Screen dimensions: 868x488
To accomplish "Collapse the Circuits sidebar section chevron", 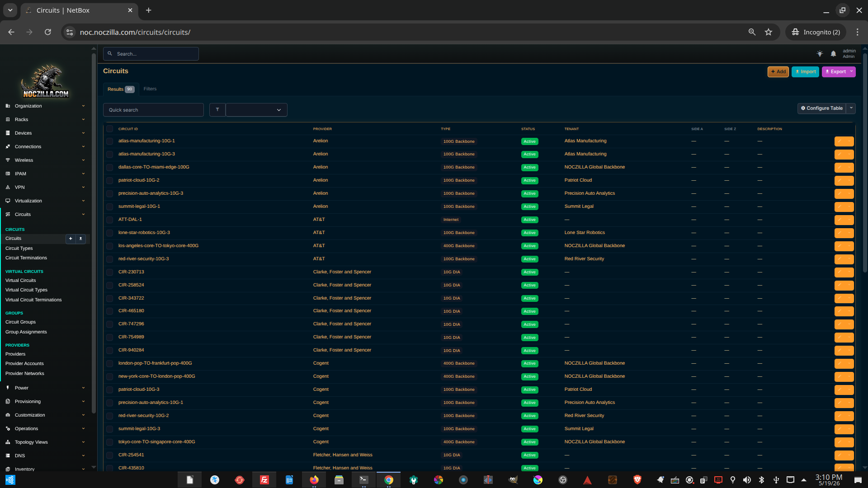I will pos(83,215).
